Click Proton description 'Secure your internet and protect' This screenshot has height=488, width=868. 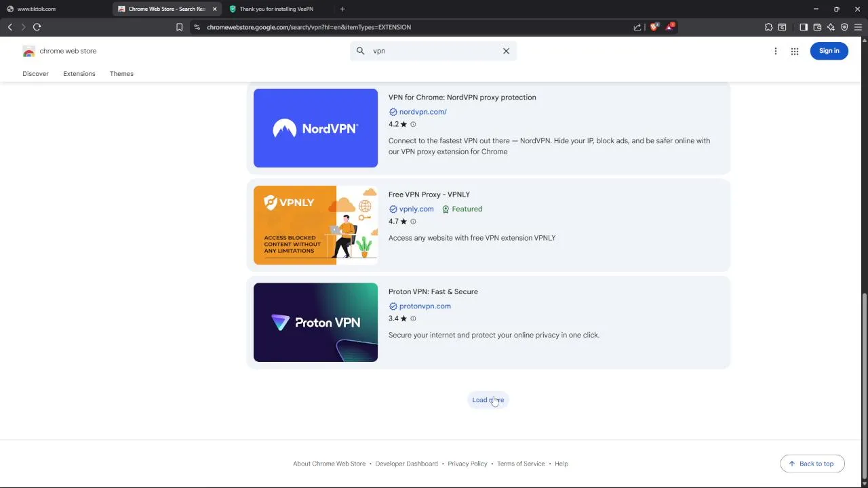(x=494, y=335)
